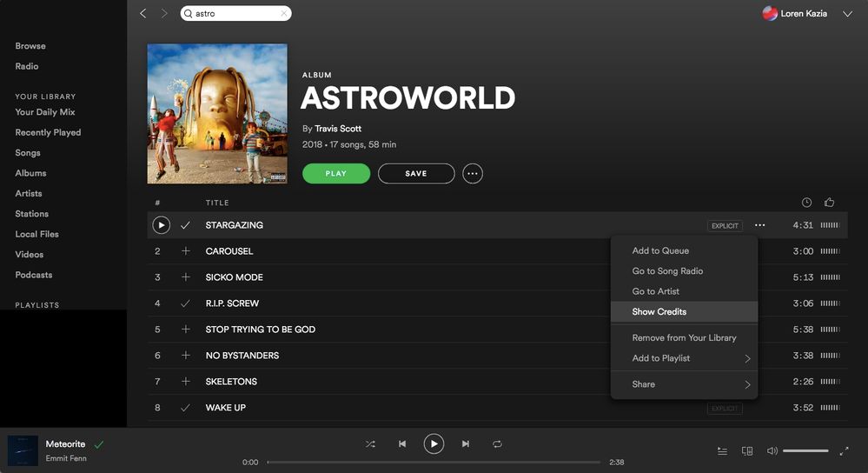The width and height of the screenshot is (868, 473).
Task: Play the ASTROWORLD album with green button
Action: click(x=336, y=173)
